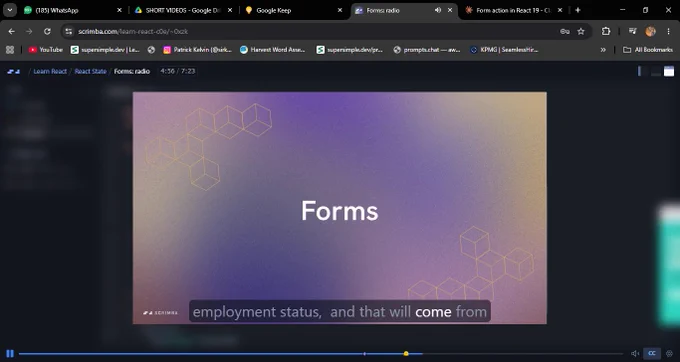
Task: Click the small grey marker on the timeline
Action: [x=365, y=354]
